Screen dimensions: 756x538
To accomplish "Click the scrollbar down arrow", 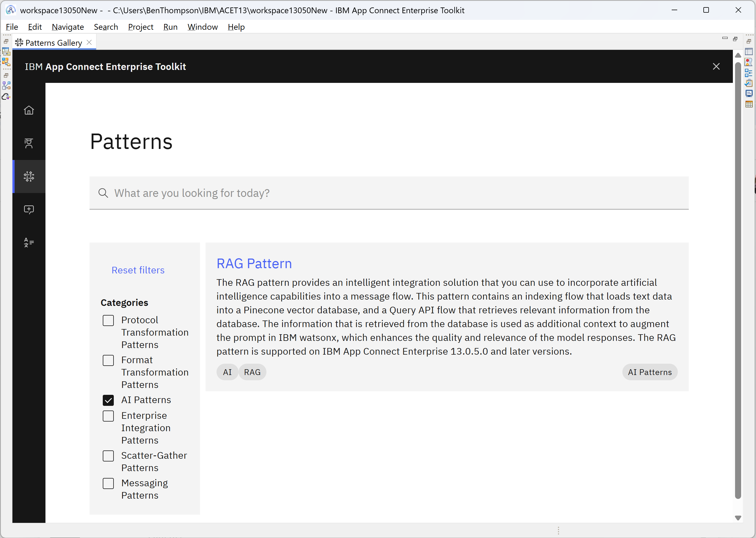I will [x=738, y=518].
